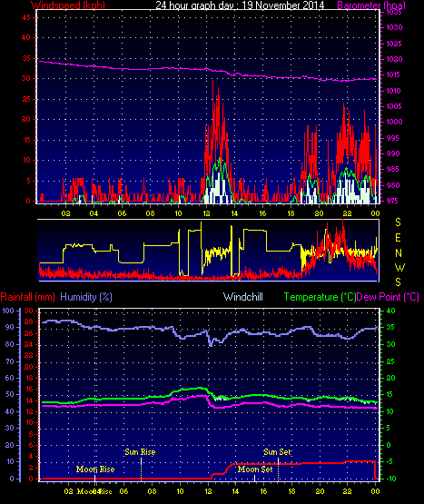Click the 25 windspeed scale value
The height and width of the screenshot is (504, 424).
click(26, 99)
